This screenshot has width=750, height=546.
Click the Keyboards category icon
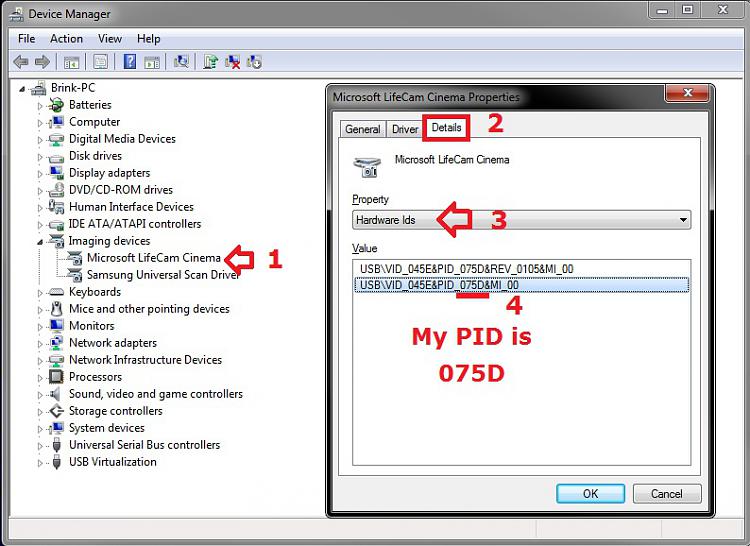coord(56,292)
